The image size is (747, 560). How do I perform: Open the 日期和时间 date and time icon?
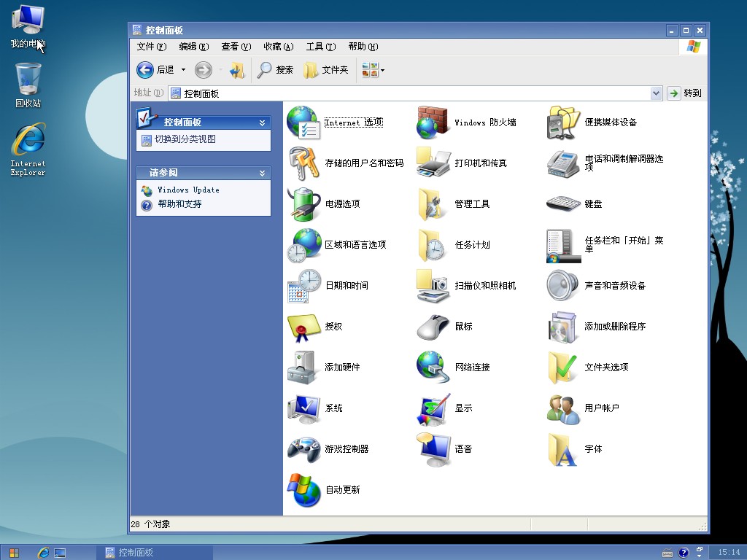(303, 286)
